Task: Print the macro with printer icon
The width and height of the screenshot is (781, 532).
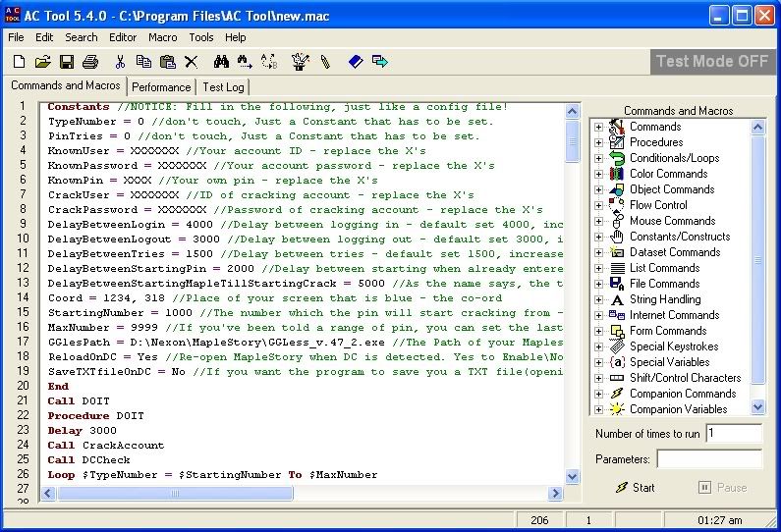Action: click(90, 62)
